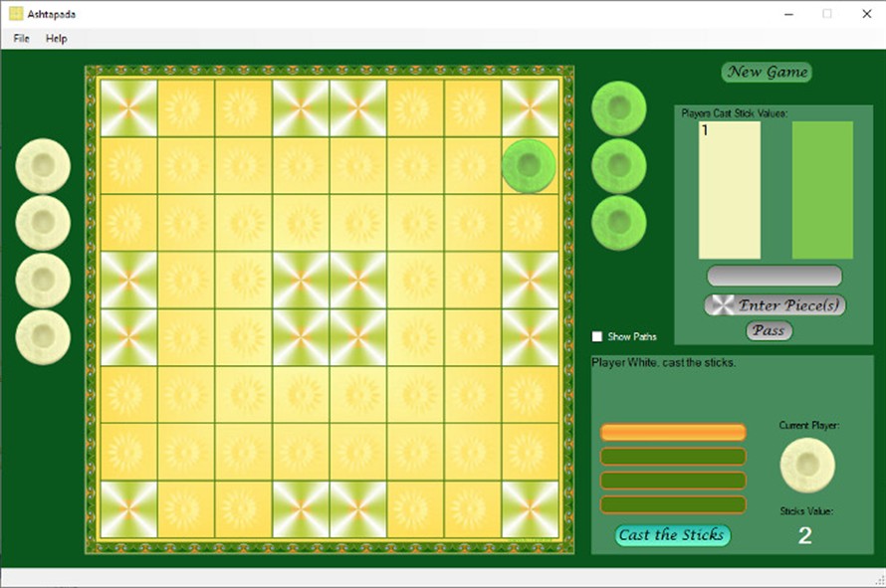
Task: Select the green piece on the board
Action: click(529, 166)
